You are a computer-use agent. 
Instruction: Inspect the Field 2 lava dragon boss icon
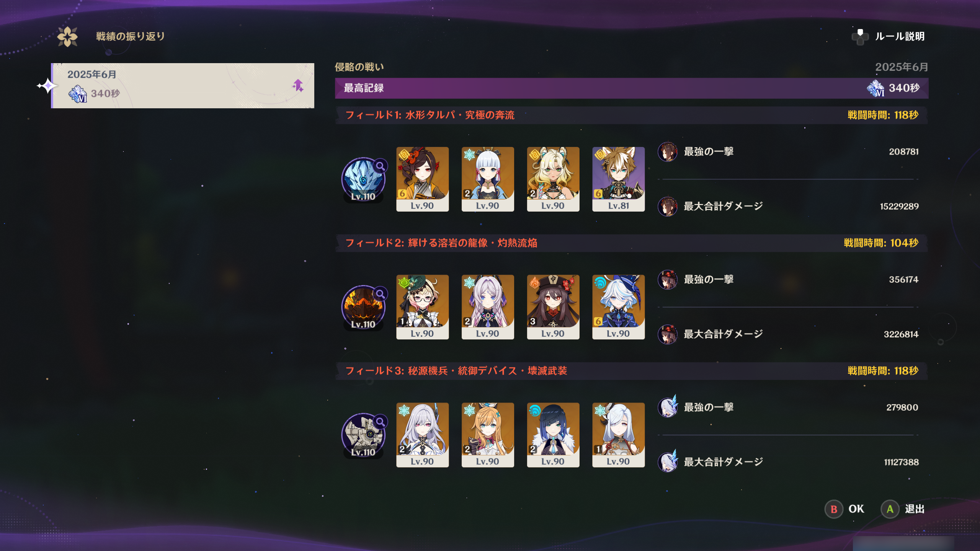point(363,307)
